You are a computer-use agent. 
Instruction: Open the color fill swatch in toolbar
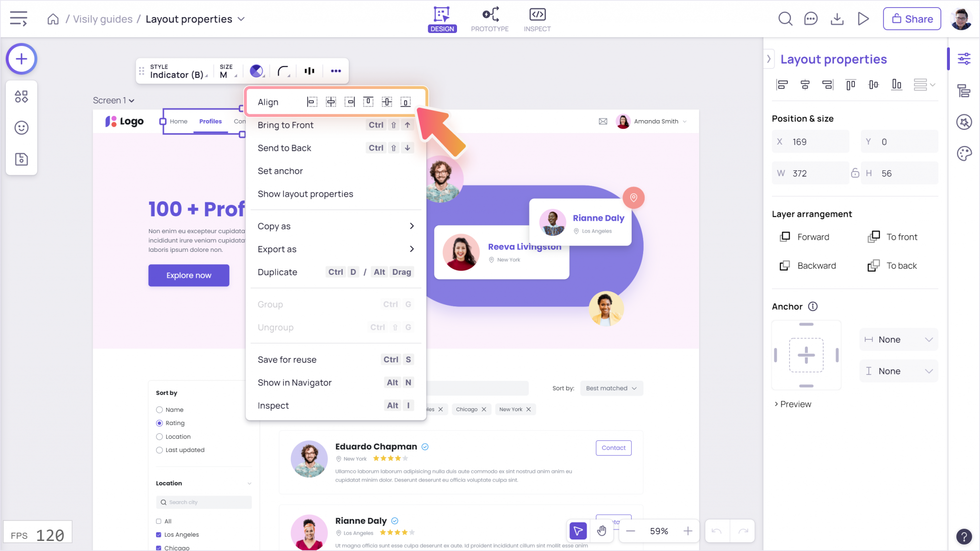point(256,71)
